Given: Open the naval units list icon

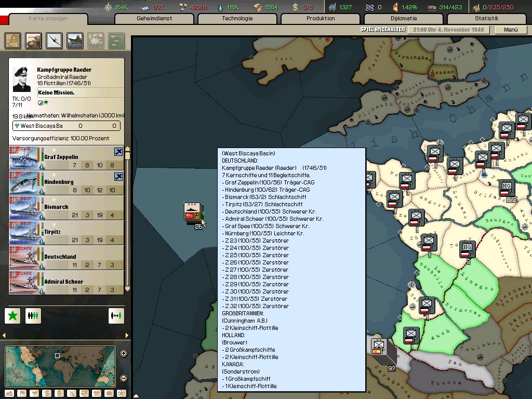Looking at the screenshot, I should pos(75,41).
